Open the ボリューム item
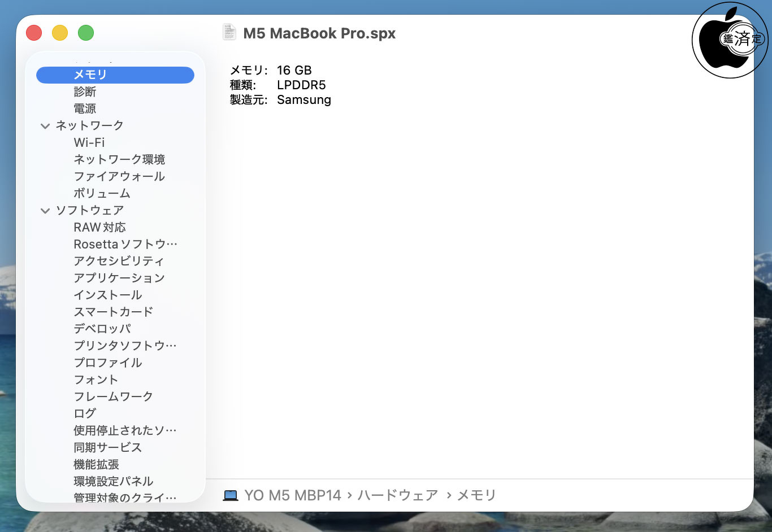The height and width of the screenshot is (532, 772). (102, 193)
